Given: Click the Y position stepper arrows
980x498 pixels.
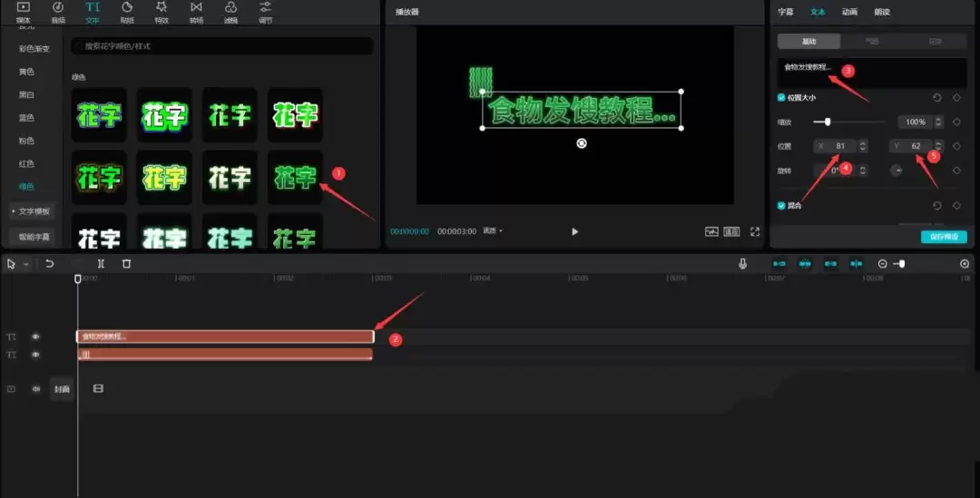Looking at the screenshot, I should pyautogui.click(x=938, y=146).
